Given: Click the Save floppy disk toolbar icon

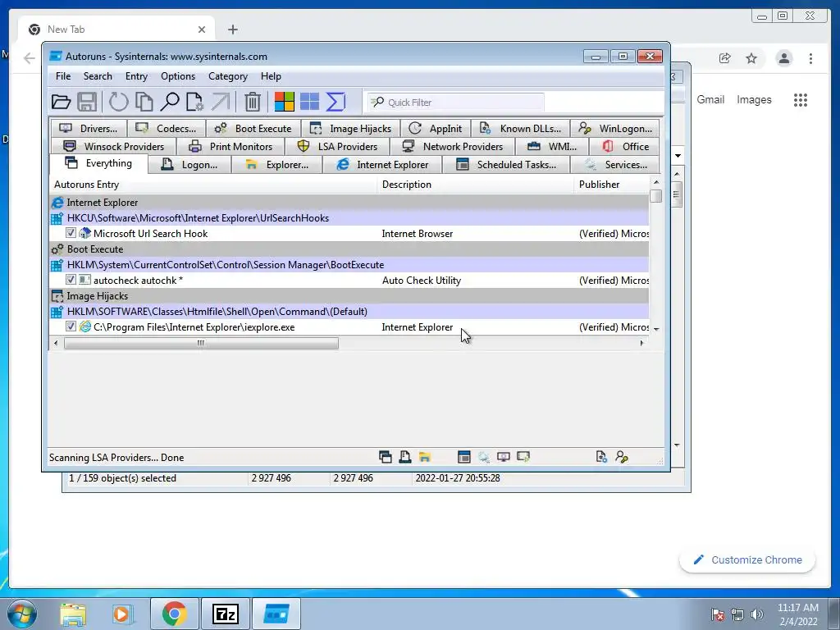Looking at the screenshot, I should tap(87, 102).
